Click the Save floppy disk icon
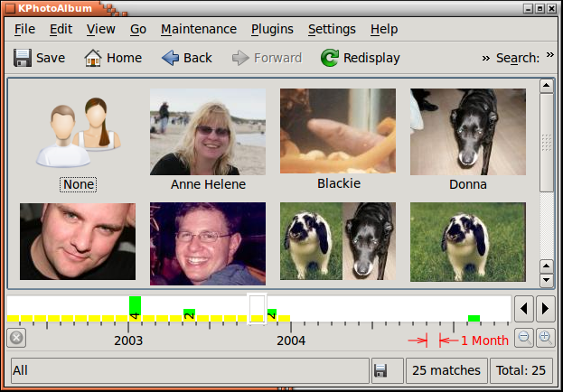The height and width of the screenshot is (392, 563). [x=23, y=58]
